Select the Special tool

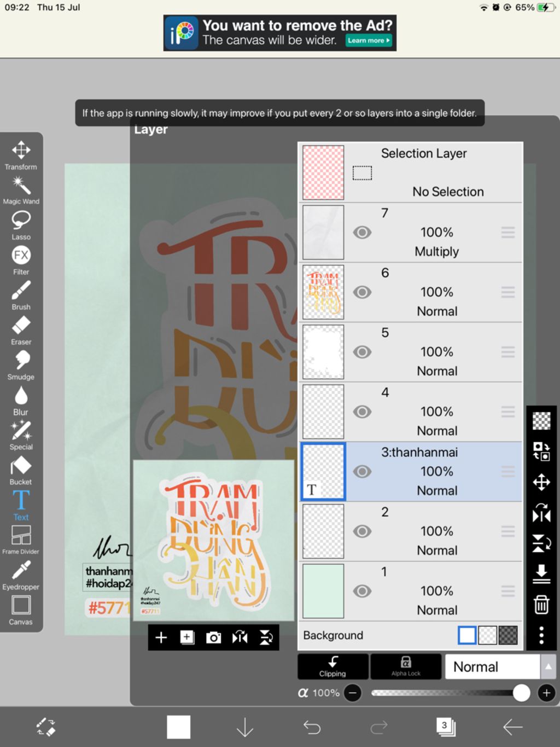click(x=21, y=436)
